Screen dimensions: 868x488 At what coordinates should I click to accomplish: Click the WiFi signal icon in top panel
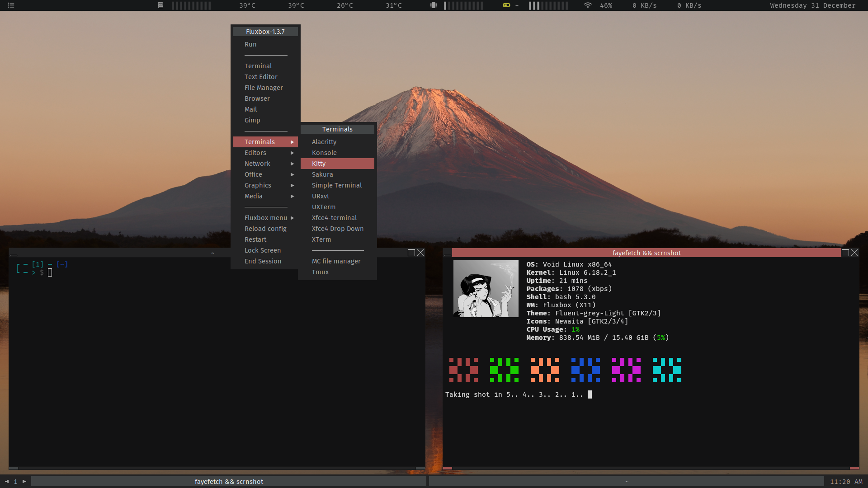pyautogui.click(x=587, y=5)
